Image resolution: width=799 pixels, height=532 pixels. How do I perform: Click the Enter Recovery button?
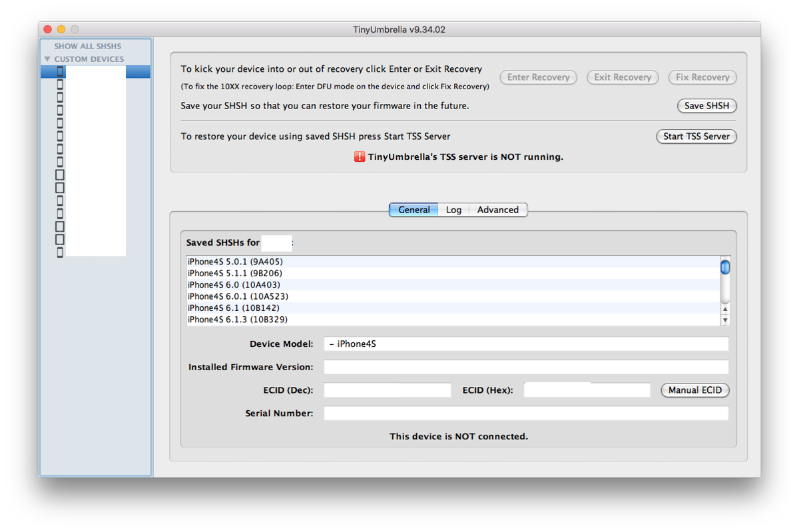coord(538,77)
